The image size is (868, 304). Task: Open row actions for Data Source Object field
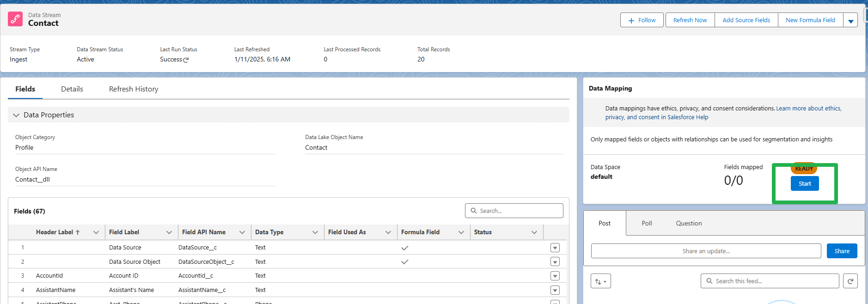click(555, 262)
